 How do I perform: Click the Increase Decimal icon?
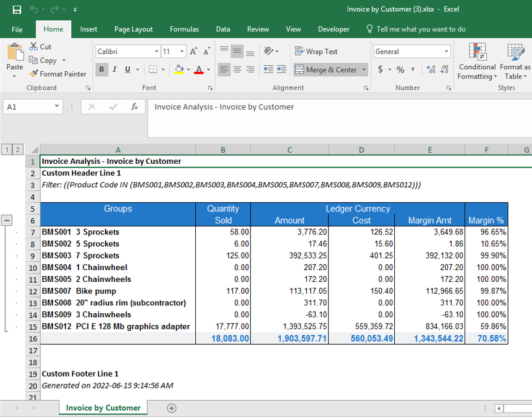pyautogui.click(x=430, y=70)
